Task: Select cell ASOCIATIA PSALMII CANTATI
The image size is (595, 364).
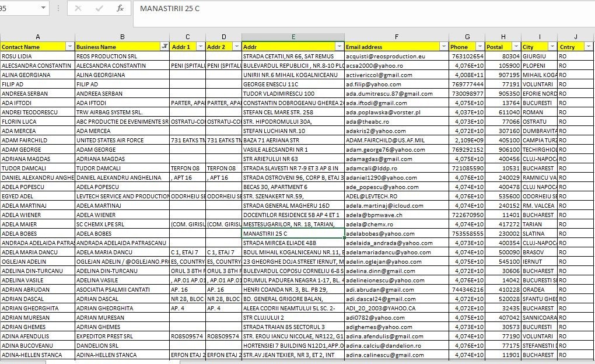Action: 122,289
